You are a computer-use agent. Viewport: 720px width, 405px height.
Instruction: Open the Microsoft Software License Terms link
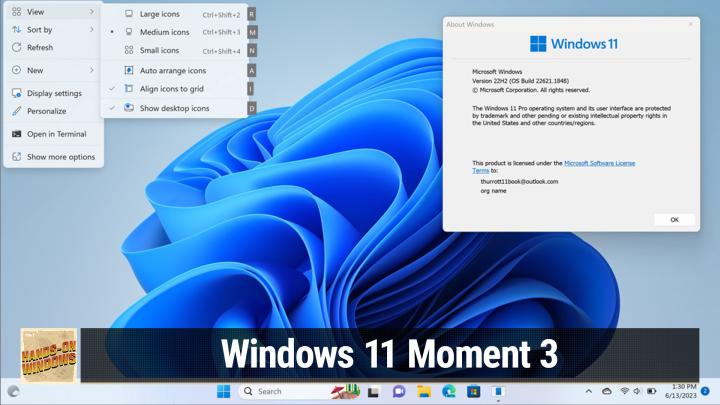pos(599,163)
